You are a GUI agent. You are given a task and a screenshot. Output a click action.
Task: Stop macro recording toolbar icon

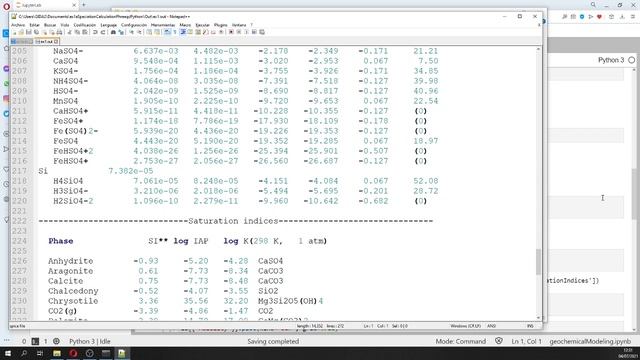239,32
